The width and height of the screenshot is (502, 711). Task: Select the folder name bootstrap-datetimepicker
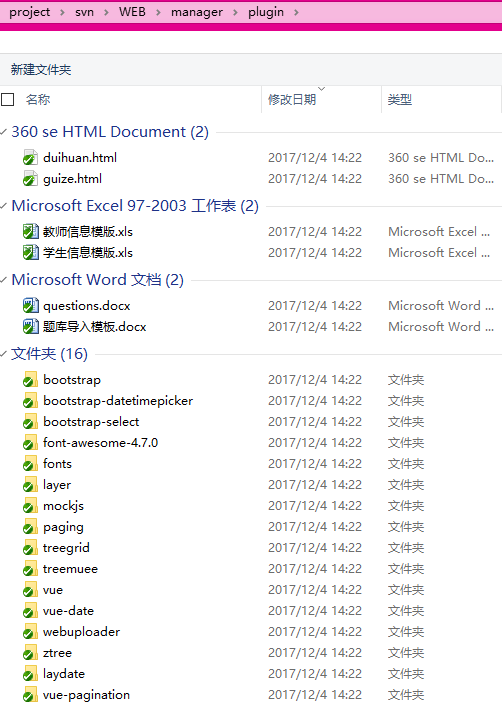coord(118,401)
